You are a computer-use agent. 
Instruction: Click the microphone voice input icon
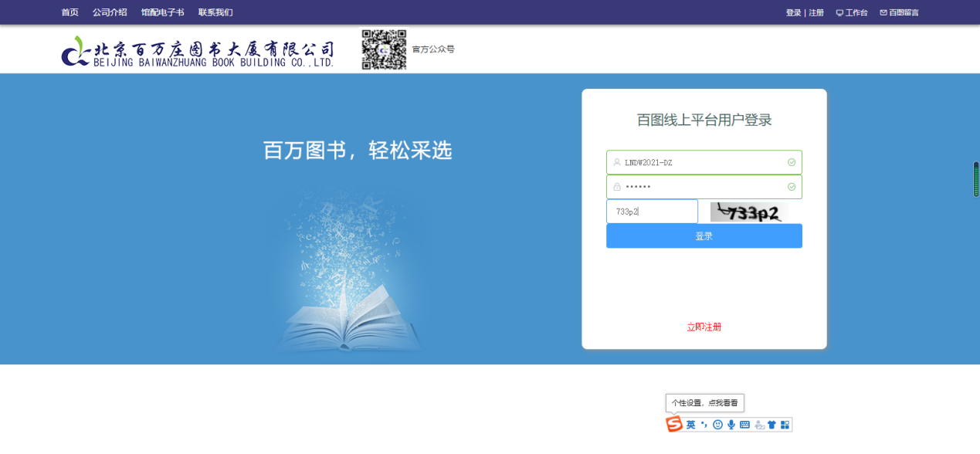point(731,425)
